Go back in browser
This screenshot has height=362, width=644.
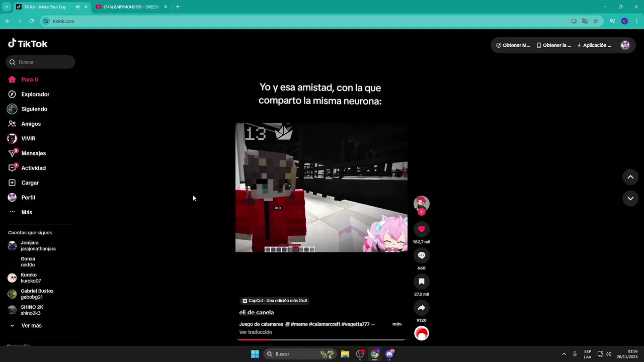pos(7,21)
